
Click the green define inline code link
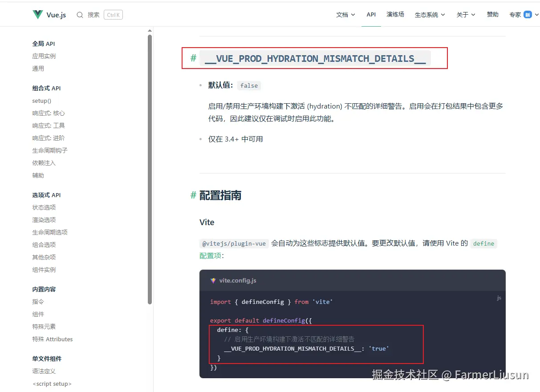pos(483,243)
